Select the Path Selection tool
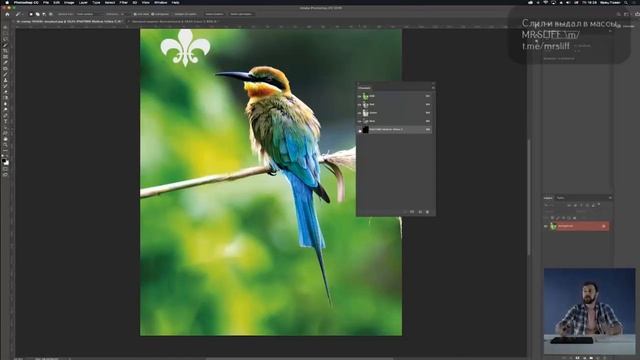The width and height of the screenshot is (640, 360). click(5, 127)
